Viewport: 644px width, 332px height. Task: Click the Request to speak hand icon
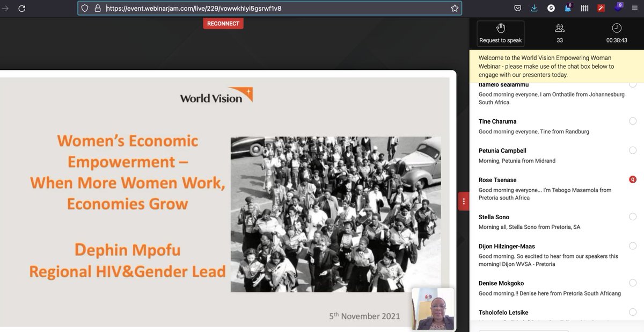point(501,28)
